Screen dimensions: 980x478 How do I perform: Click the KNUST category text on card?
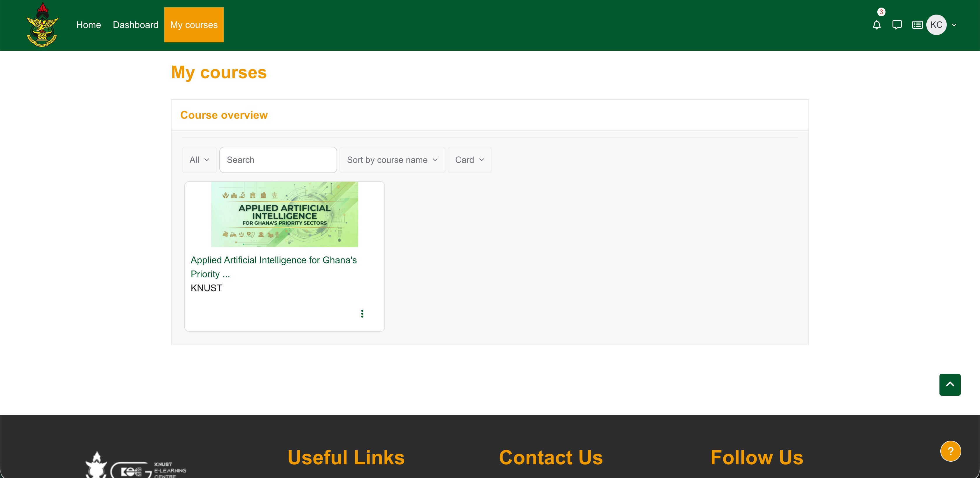coord(206,288)
